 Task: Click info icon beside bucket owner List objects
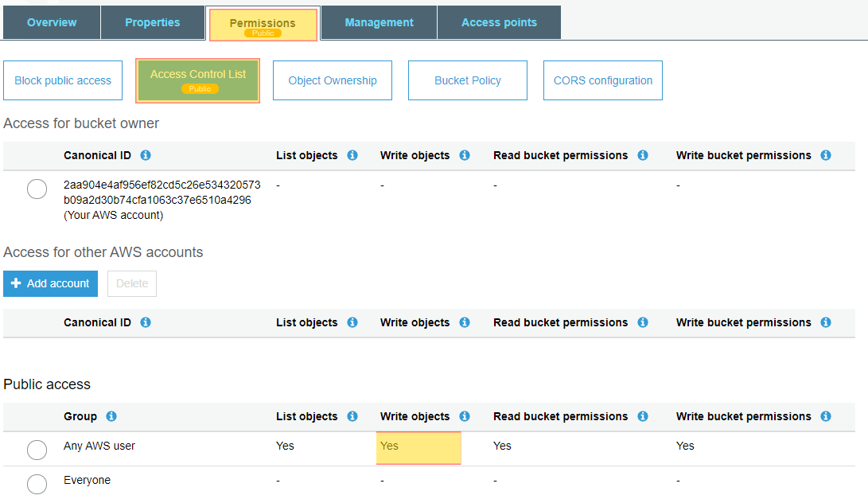352,155
